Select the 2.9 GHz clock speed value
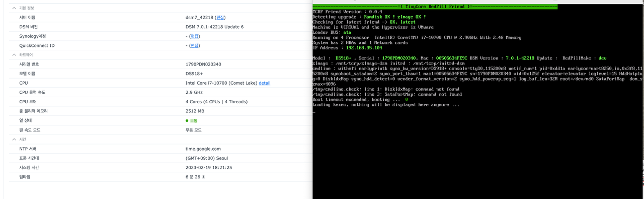The image size is (644, 199). [194, 92]
